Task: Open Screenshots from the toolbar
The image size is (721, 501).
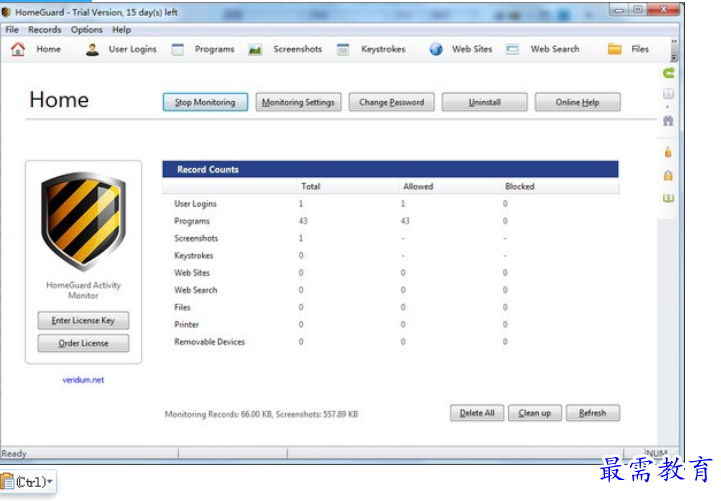Action: 285,49
